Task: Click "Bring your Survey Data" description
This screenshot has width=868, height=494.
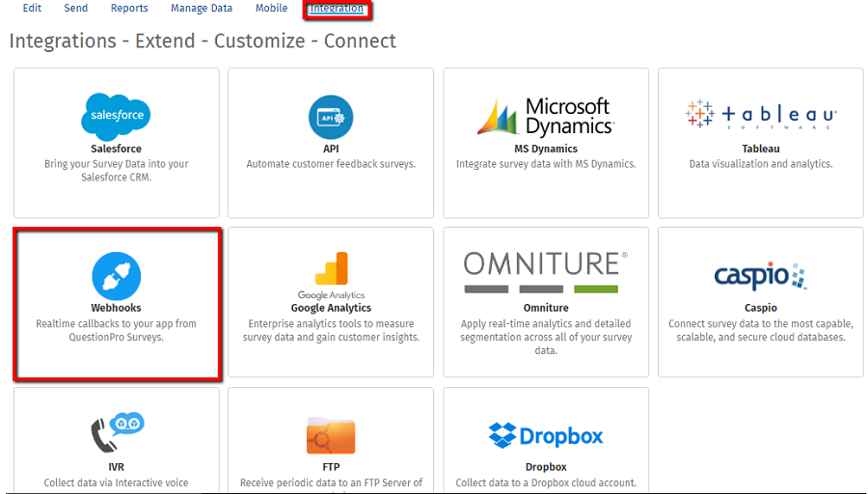Action: pyautogui.click(x=117, y=171)
